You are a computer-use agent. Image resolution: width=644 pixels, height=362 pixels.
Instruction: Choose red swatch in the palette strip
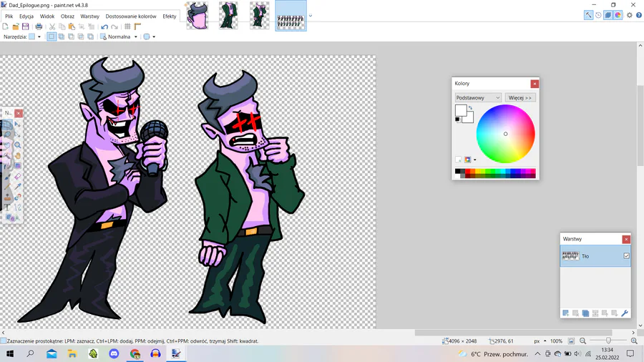coord(467,171)
